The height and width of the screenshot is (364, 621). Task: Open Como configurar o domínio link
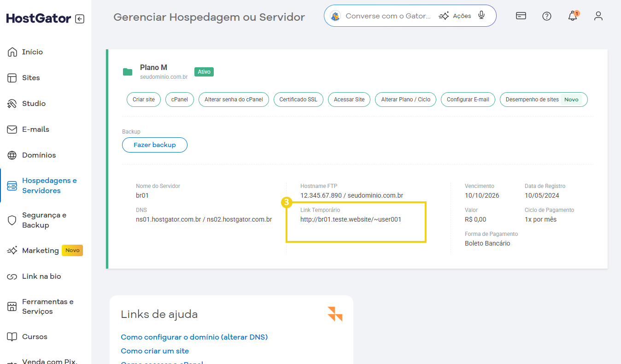(x=194, y=337)
